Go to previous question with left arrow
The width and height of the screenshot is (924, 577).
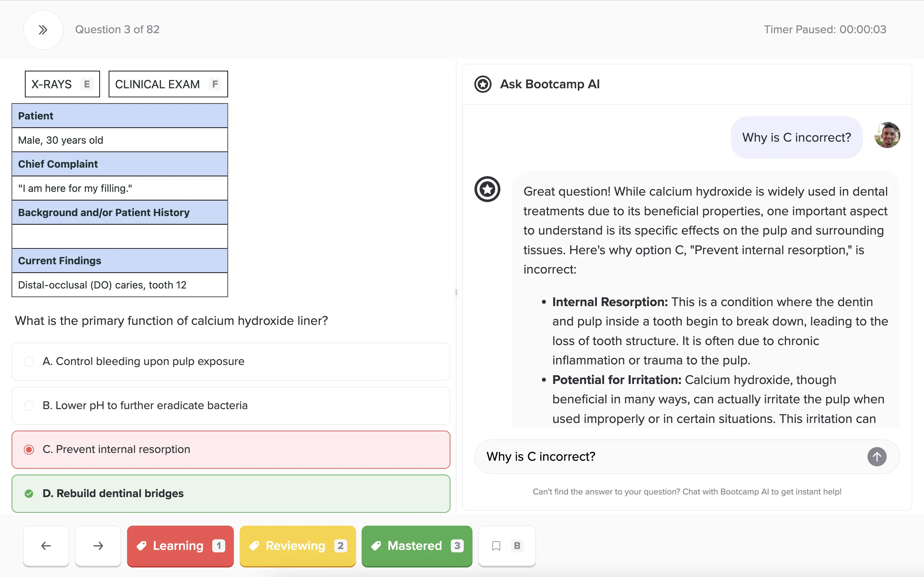tap(46, 546)
